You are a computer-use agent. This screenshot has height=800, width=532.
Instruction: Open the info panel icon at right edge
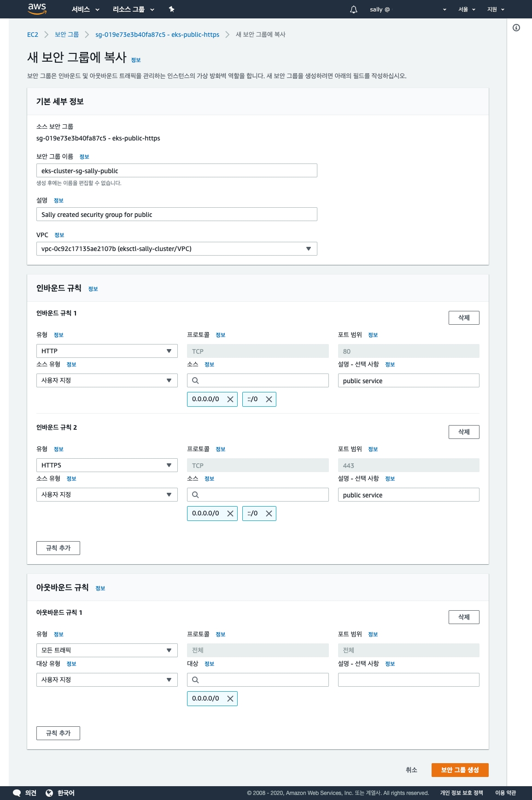pyautogui.click(x=516, y=28)
